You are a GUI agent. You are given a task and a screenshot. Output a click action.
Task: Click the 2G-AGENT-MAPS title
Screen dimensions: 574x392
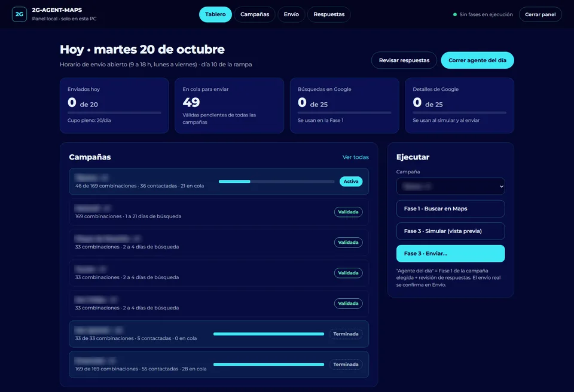57,10
